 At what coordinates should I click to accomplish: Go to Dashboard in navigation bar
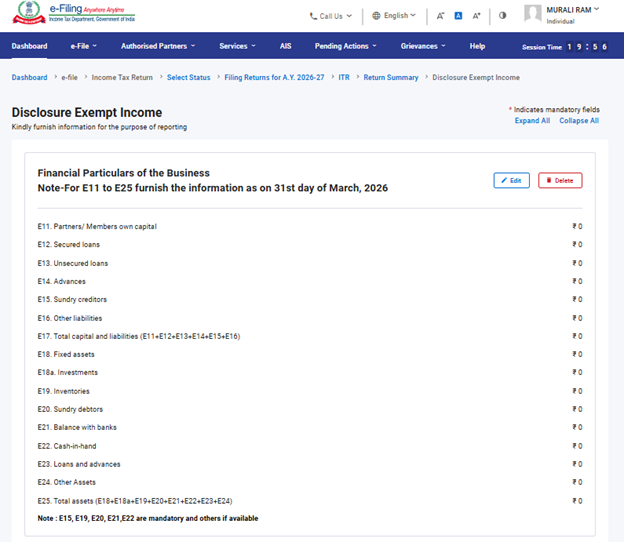click(x=29, y=46)
